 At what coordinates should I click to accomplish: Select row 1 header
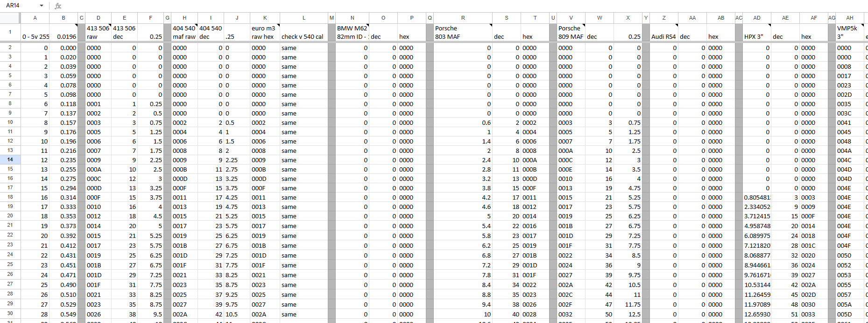(x=10, y=32)
